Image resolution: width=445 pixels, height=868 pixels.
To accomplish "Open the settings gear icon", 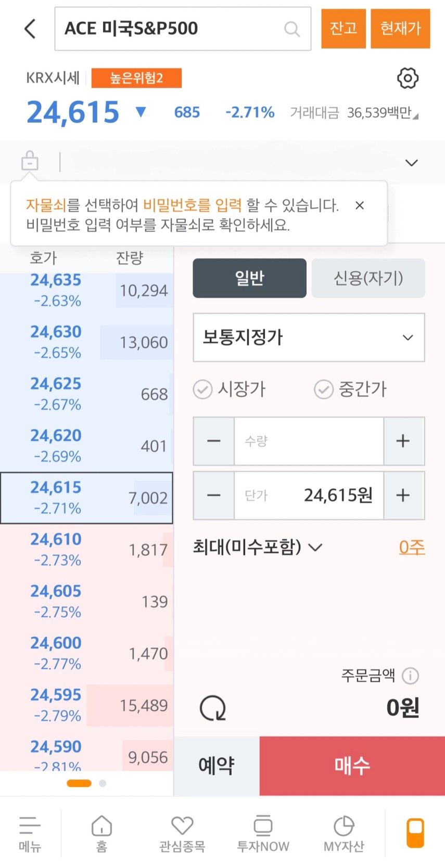I will point(408,79).
